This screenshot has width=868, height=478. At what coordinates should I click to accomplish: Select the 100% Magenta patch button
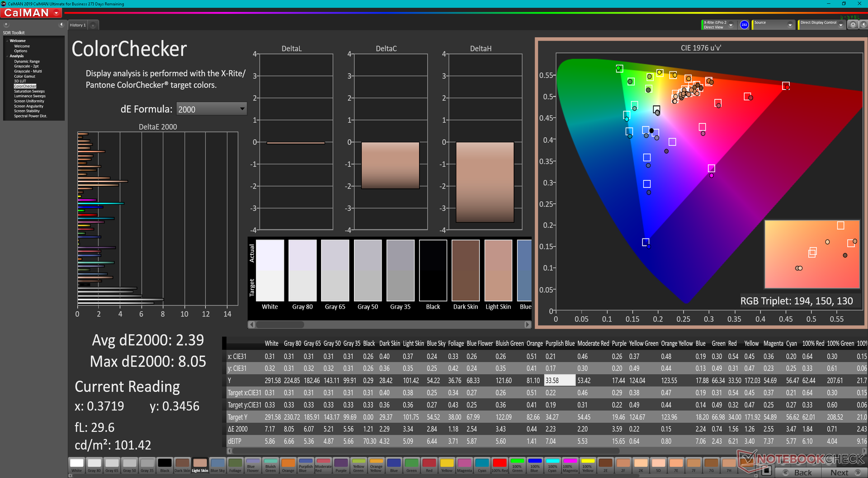(570, 465)
